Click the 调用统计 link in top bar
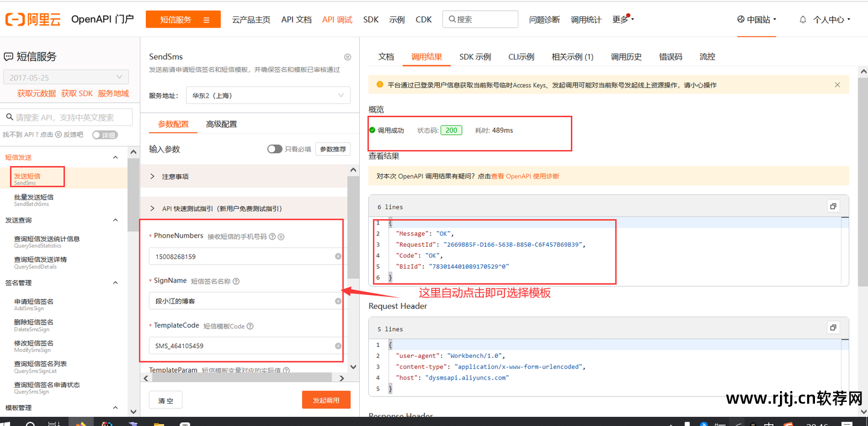Image resolution: width=868 pixels, height=426 pixels. [587, 19]
